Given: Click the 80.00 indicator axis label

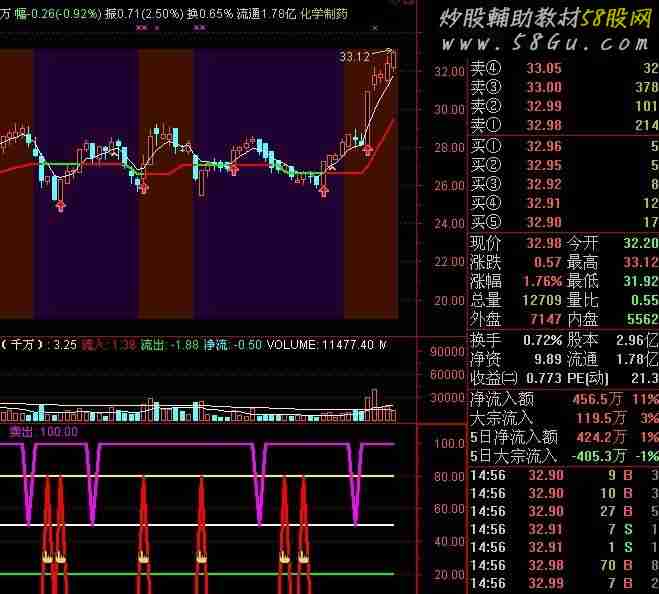Looking at the screenshot, I should 449,476.
